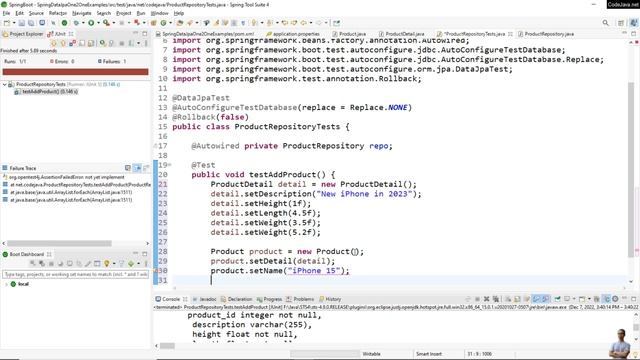Open the File menu
Screen dimensions: 640x360
click(x=6, y=13)
